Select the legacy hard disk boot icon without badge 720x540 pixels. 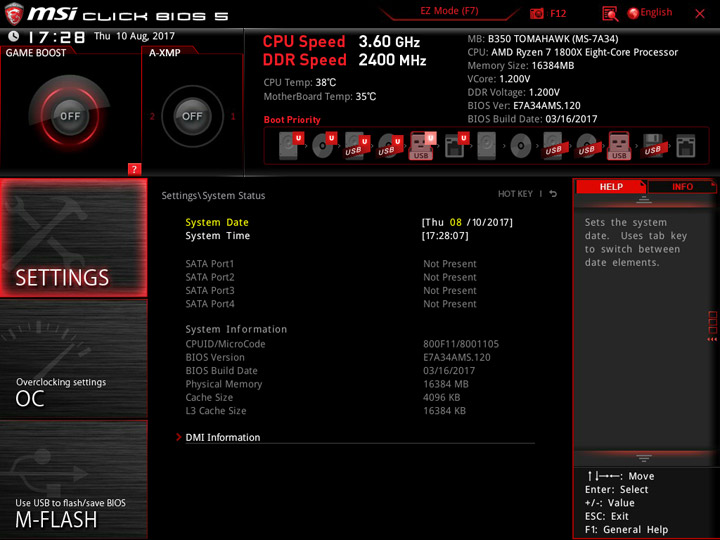487,146
